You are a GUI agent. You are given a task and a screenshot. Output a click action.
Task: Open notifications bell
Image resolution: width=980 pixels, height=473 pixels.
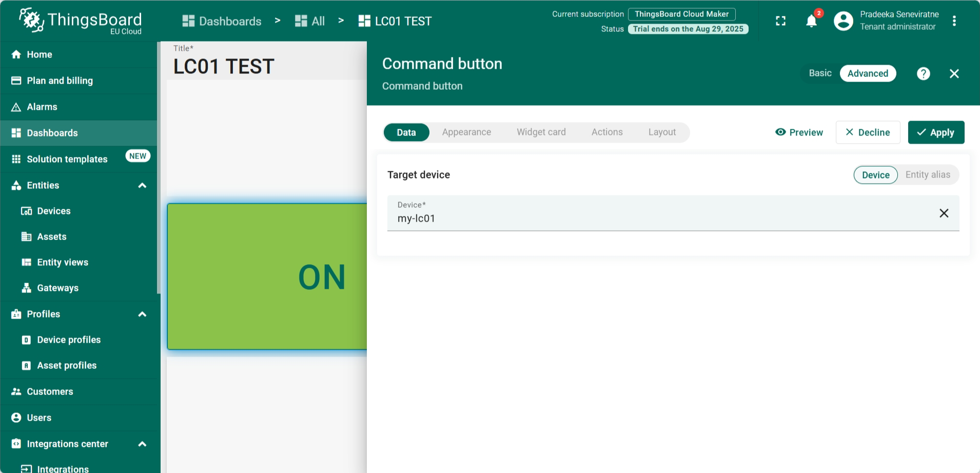(811, 21)
